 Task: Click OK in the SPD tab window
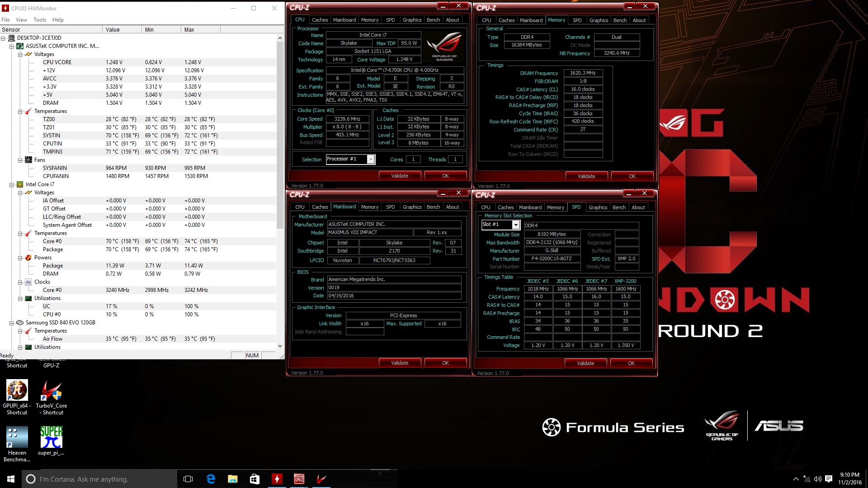(x=631, y=363)
